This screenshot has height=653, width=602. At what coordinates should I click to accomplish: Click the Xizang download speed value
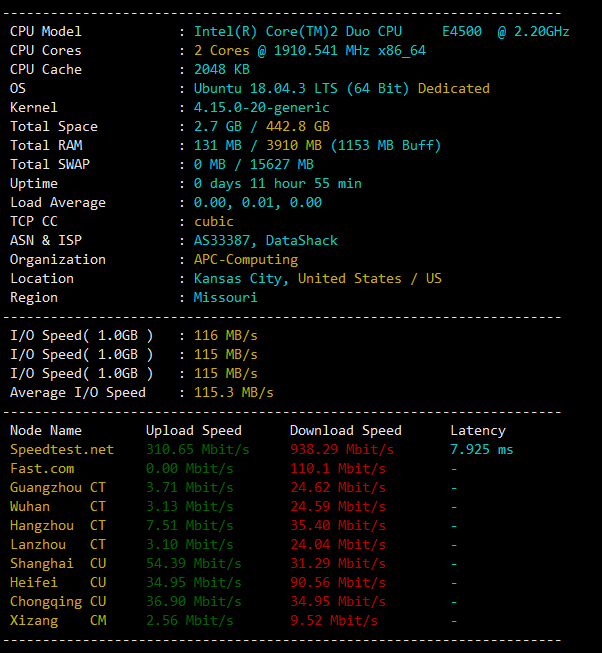[334, 620]
